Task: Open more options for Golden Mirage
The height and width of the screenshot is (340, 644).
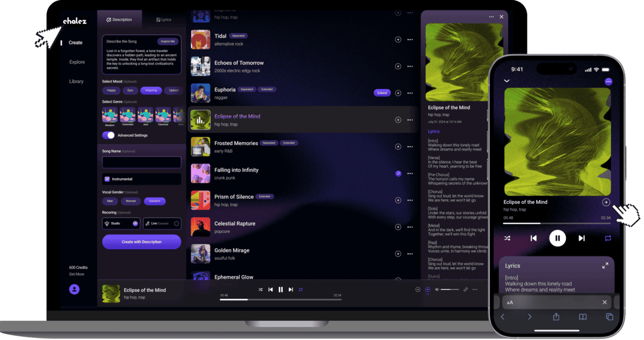Action: (410, 254)
